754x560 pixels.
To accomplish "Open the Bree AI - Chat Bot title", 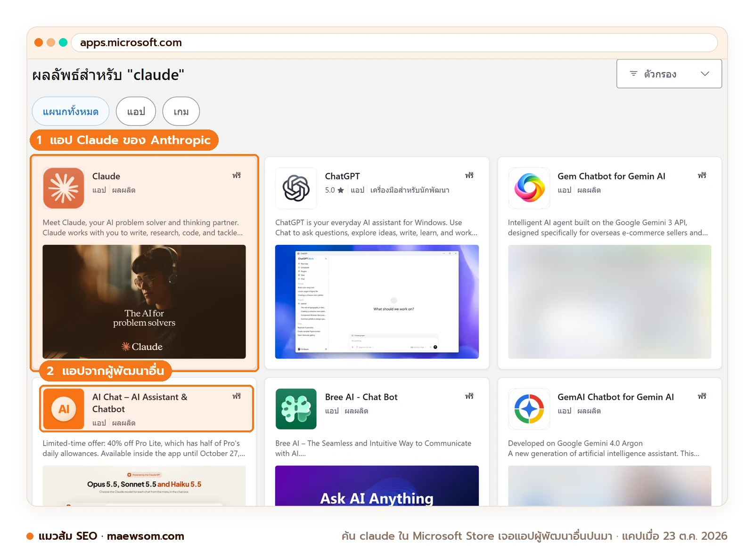I will point(361,397).
